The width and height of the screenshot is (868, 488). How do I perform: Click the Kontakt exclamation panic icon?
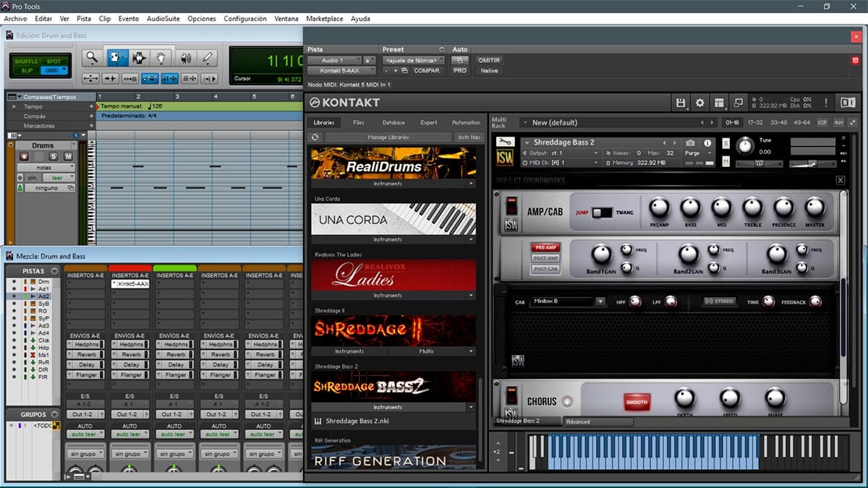coord(826,103)
